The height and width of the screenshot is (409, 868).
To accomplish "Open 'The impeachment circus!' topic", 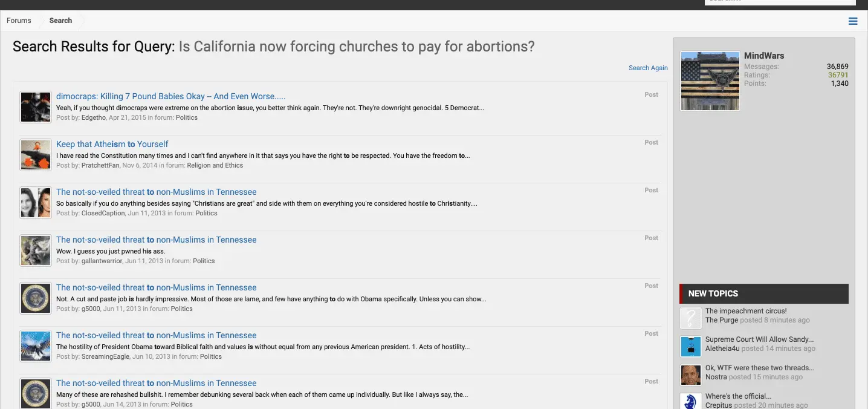I will (746, 311).
